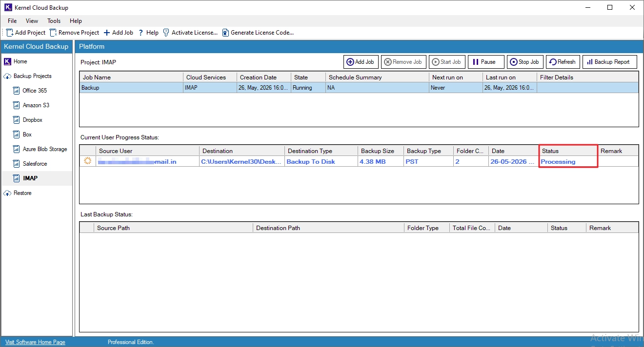This screenshot has height=347, width=644.
Task: Click the Stop Job button
Action: (525, 62)
